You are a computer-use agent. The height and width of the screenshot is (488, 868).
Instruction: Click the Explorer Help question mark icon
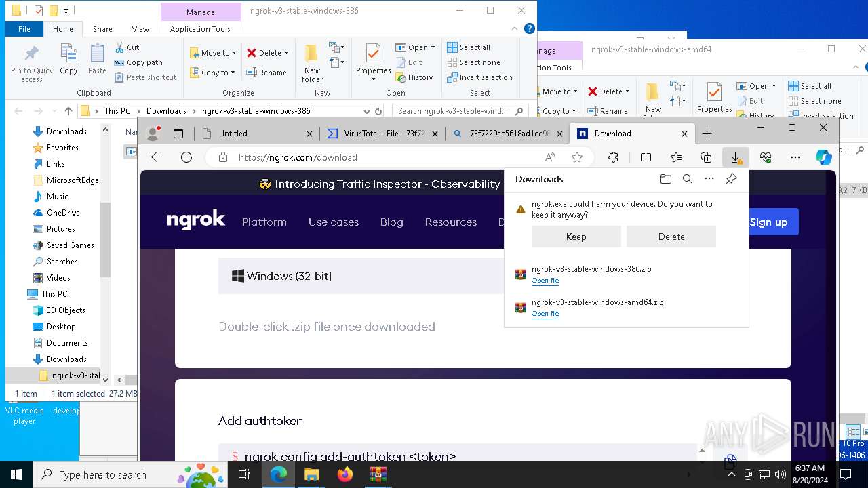click(530, 28)
